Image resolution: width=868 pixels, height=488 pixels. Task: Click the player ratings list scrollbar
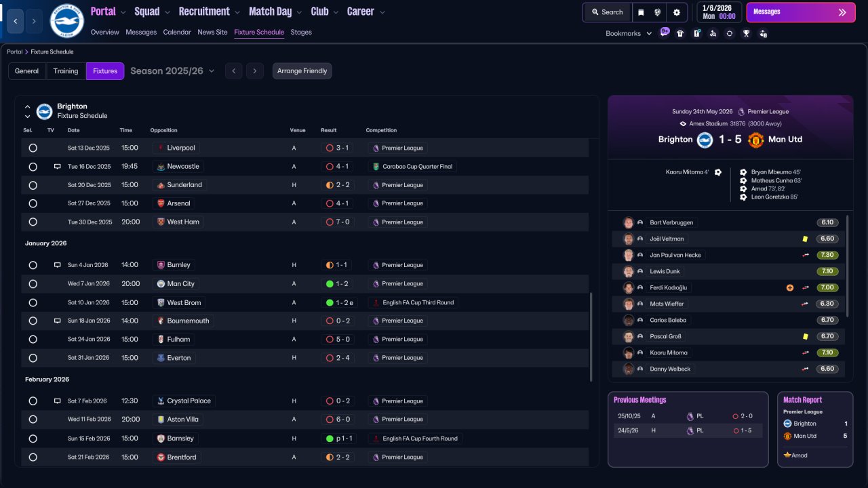(848, 266)
